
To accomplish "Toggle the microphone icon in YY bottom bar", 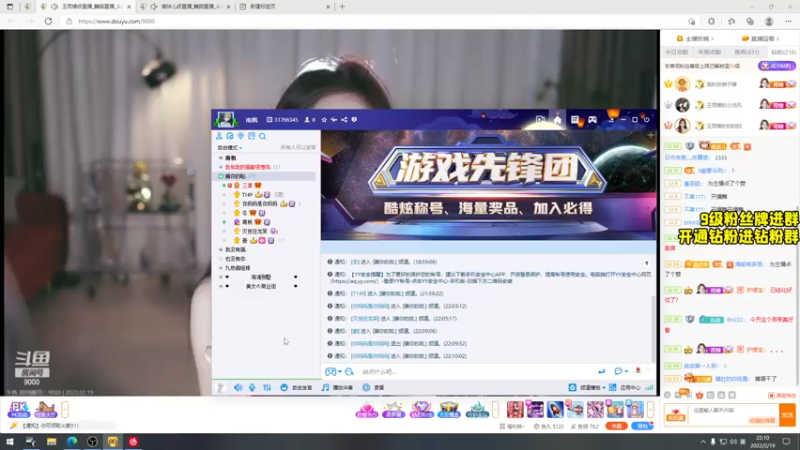I will 252,388.
